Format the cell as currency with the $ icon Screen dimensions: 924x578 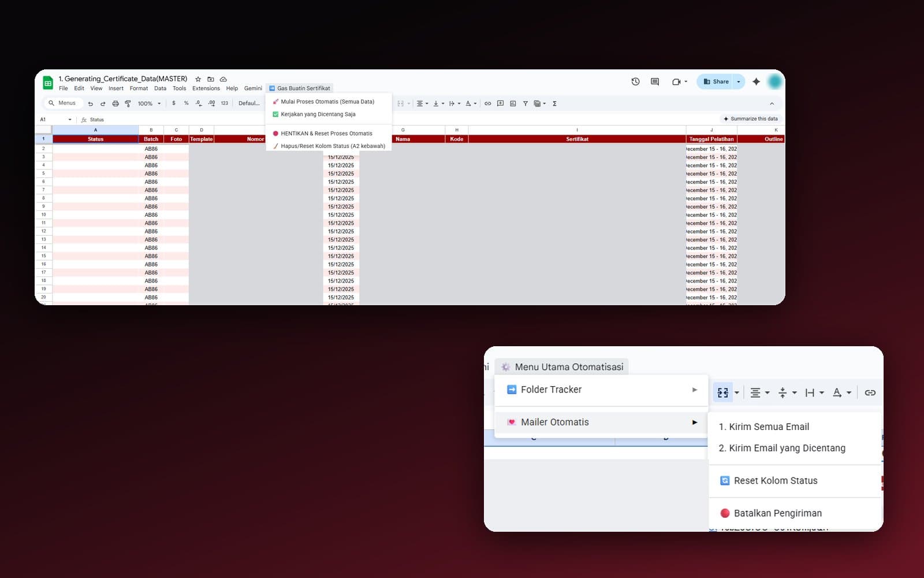click(174, 103)
